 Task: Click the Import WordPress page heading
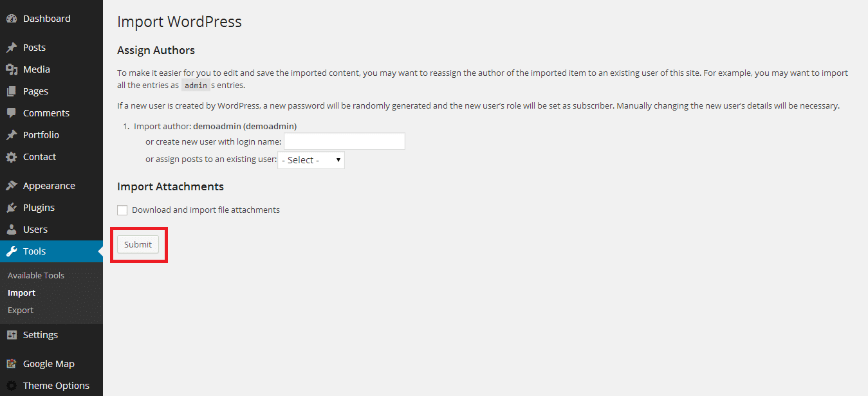pyautogui.click(x=180, y=22)
